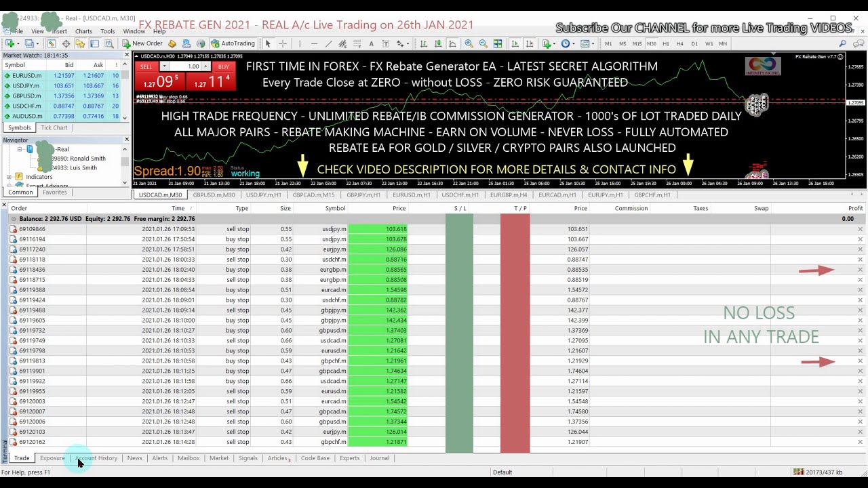Screen dimensions: 868x488
Task: Delete pending order 69120162
Action: 860,442
